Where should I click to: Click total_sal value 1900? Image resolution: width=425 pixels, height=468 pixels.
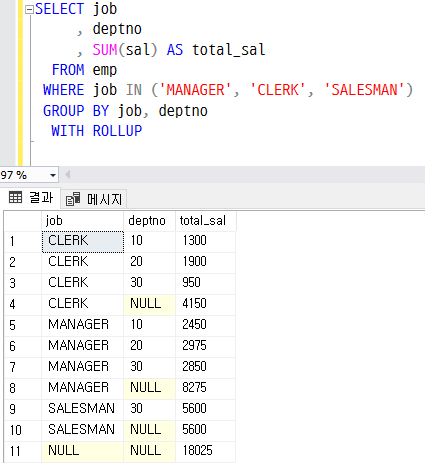pos(205,262)
